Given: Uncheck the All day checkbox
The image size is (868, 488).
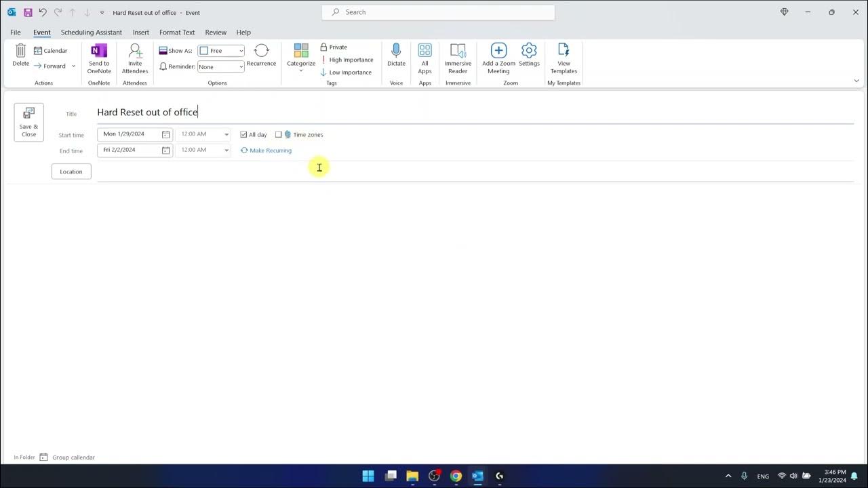Looking at the screenshot, I should [243, 134].
